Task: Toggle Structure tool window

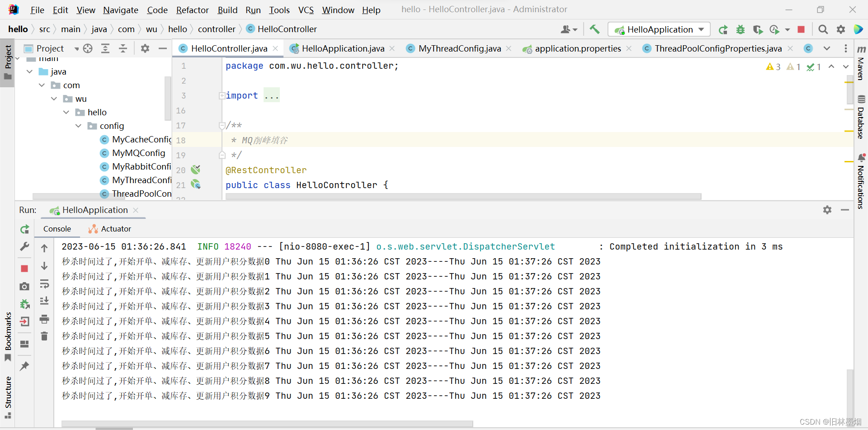Action: (8, 397)
